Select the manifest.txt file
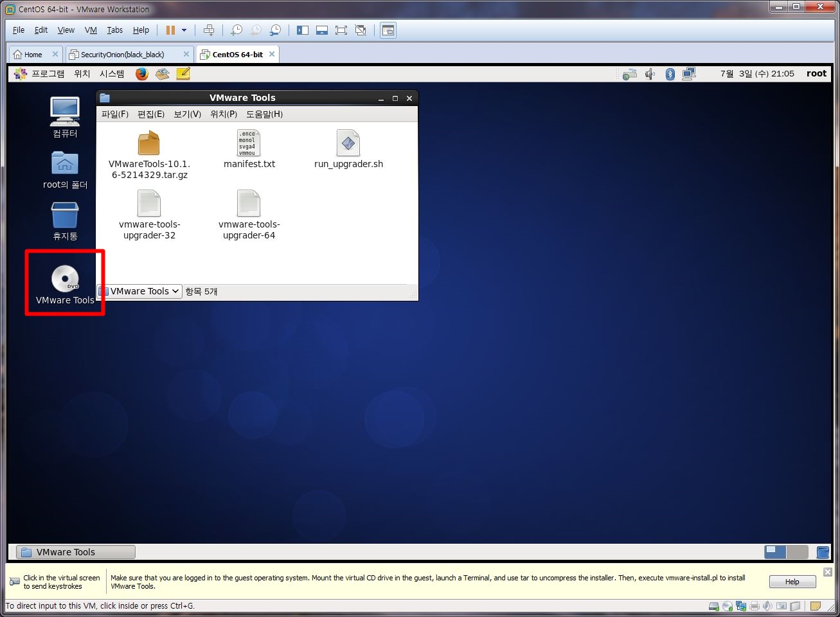This screenshot has height=617, width=840. click(x=249, y=149)
